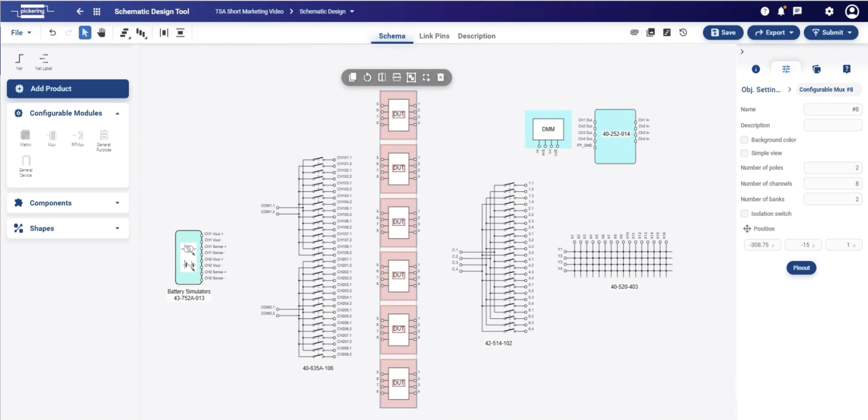Click the Pinout button
The width and height of the screenshot is (868, 420).
(x=801, y=268)
